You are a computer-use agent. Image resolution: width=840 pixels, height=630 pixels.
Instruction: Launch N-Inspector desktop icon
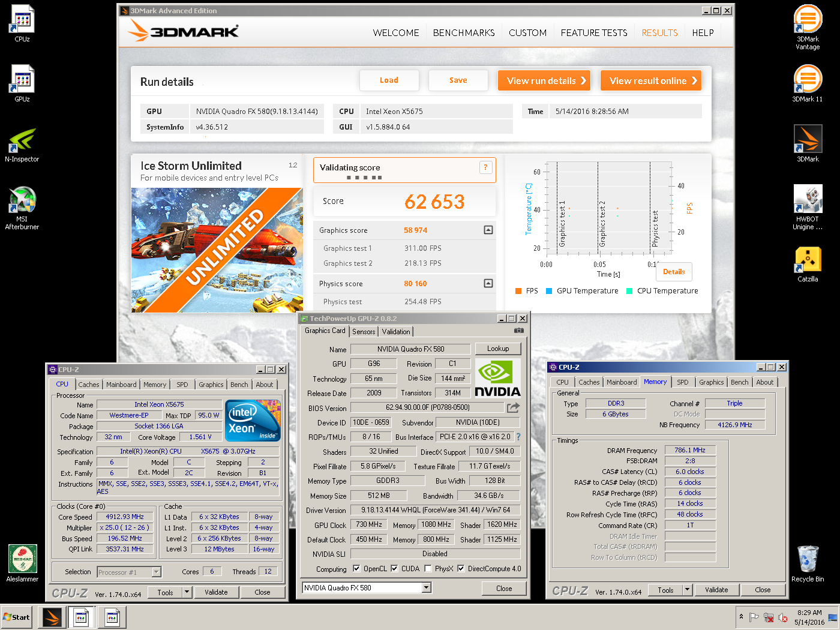pyautogui.click(x=22, y=145)
